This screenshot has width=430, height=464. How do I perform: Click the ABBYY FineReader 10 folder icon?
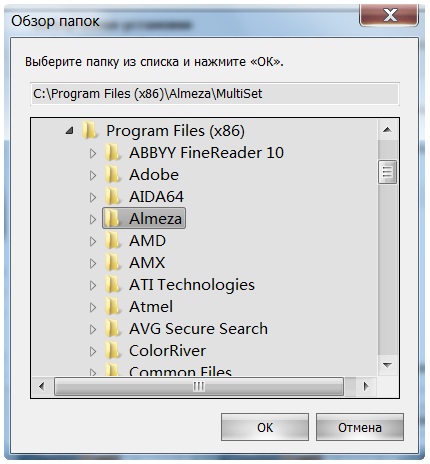pos(112,153)
